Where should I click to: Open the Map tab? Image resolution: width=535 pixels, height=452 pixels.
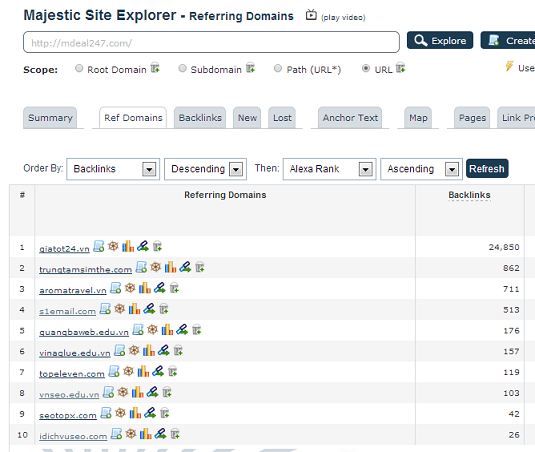(418, 118)
